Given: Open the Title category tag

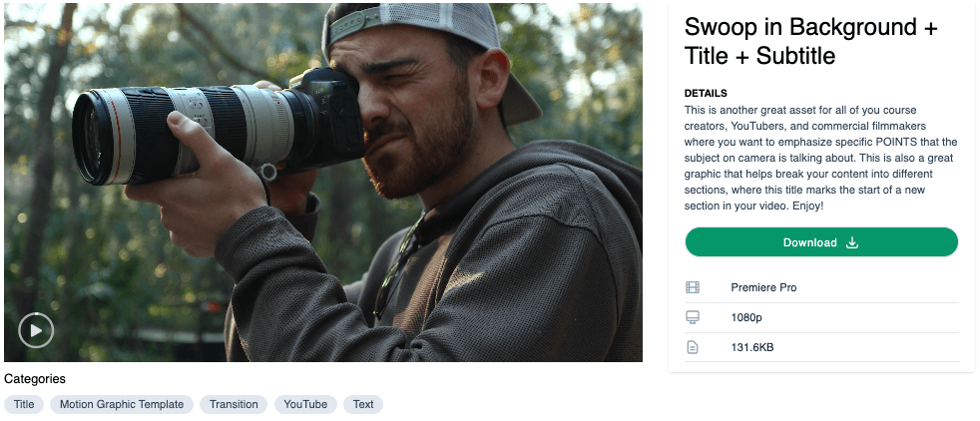Looking at the screenshot, I should (24, 404).
